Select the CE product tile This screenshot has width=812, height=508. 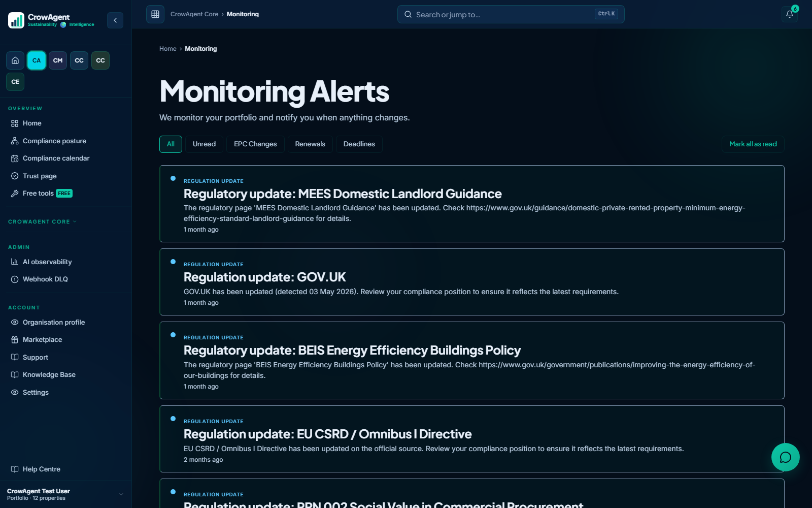pos(15,82)
